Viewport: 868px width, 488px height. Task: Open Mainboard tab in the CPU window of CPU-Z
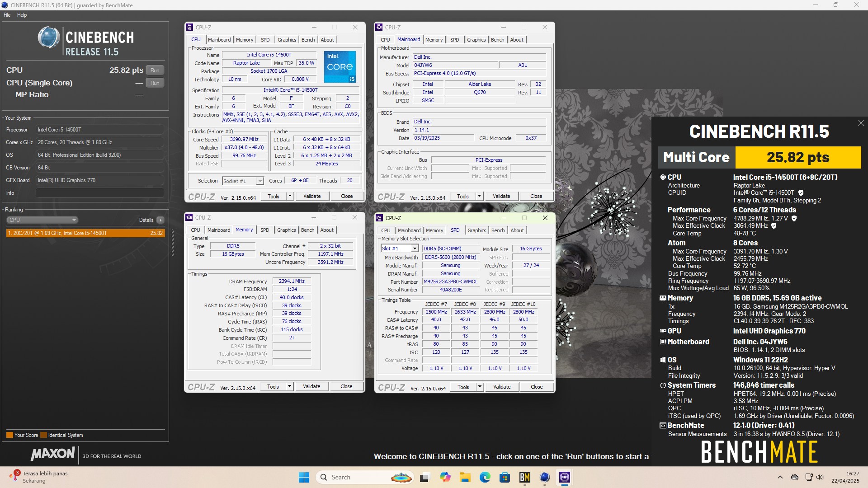(219, 40)
